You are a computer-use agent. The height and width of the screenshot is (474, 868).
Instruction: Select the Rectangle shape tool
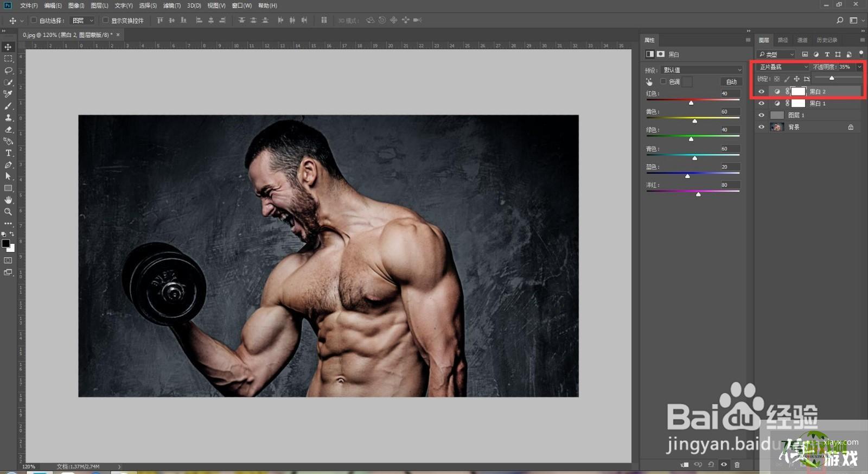[8, 188]
